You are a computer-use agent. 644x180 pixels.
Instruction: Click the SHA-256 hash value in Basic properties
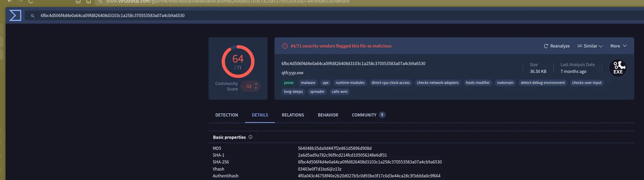(x=370, y=162)
